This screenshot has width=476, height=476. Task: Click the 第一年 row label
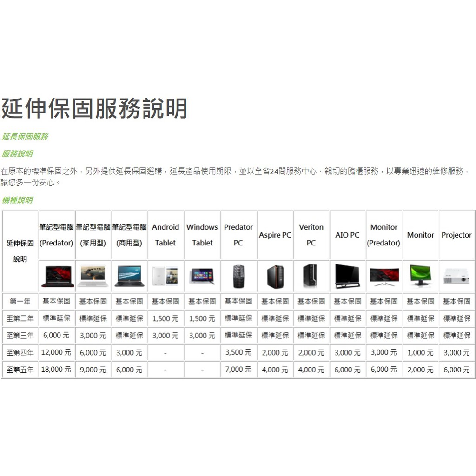(20, 302)
